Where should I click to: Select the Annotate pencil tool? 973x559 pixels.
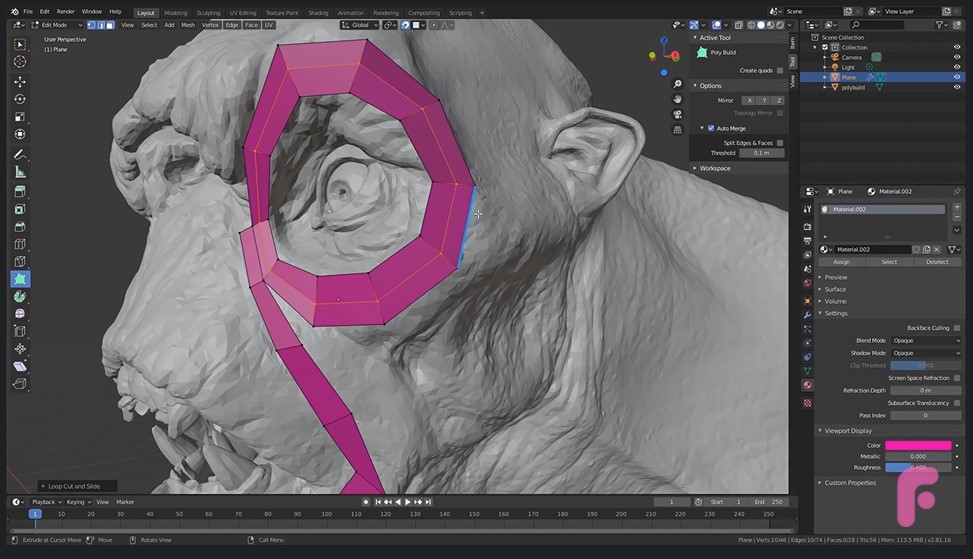pyautogui.click(x=20, y=154)
